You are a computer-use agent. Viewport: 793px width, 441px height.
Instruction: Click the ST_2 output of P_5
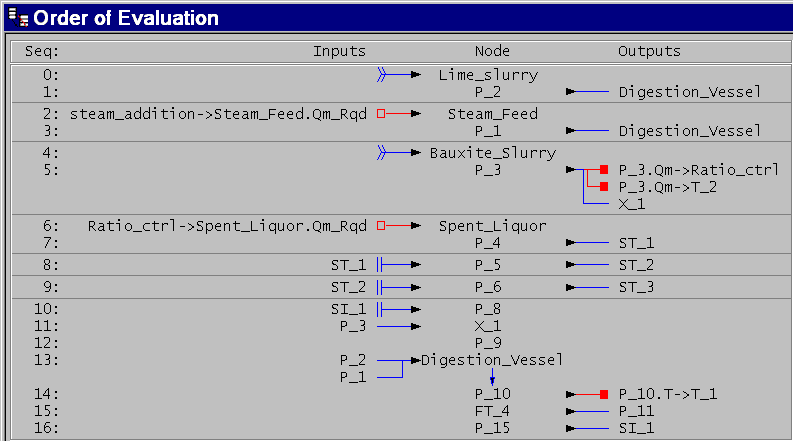point(636,265)
